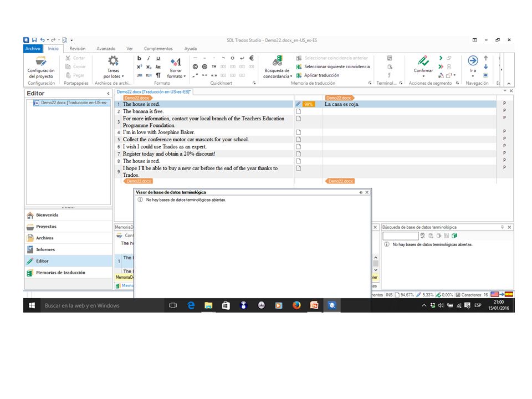
Task: Open the Ayuda ribbon tab
Action: 190,49
